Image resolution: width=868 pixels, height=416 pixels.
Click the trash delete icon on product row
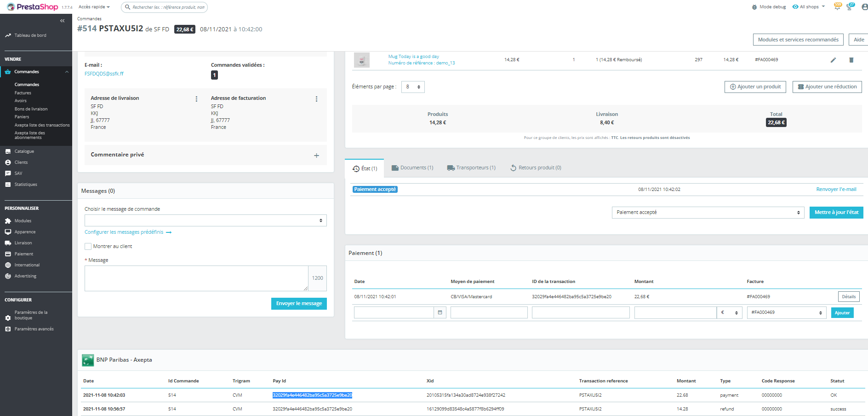pos(851,60)
